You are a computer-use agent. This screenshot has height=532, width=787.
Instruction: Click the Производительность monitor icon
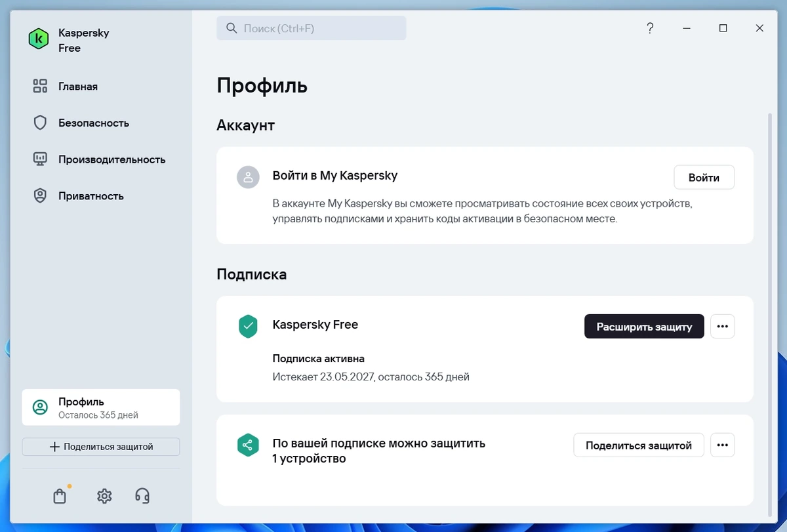click(x=40, y=159)
